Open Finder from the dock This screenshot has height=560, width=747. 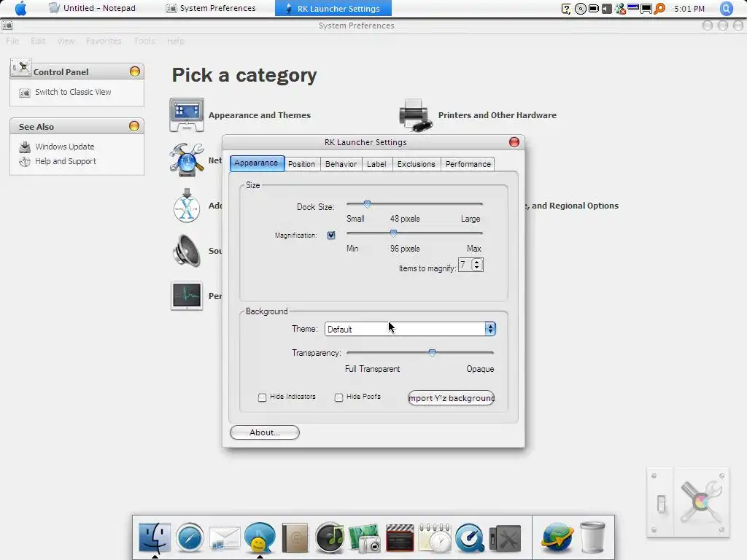[155, 537]
